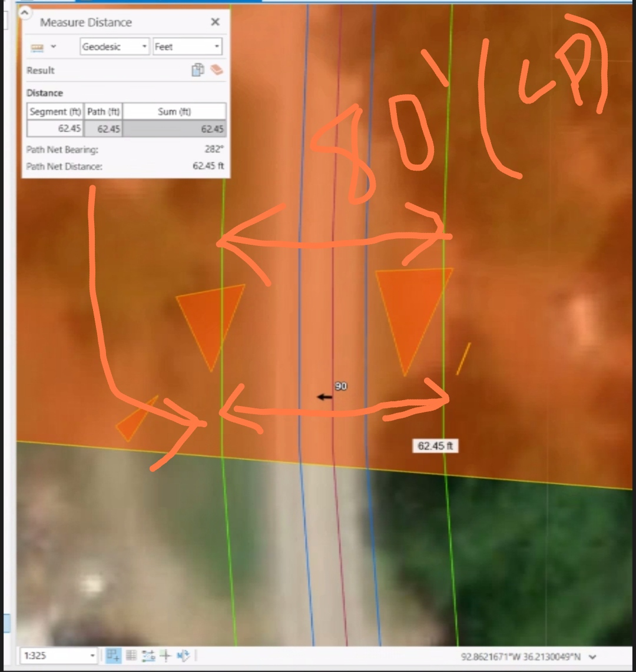Click the edit vertices icon in status bar
636x672 pixels.
(148, 656)
